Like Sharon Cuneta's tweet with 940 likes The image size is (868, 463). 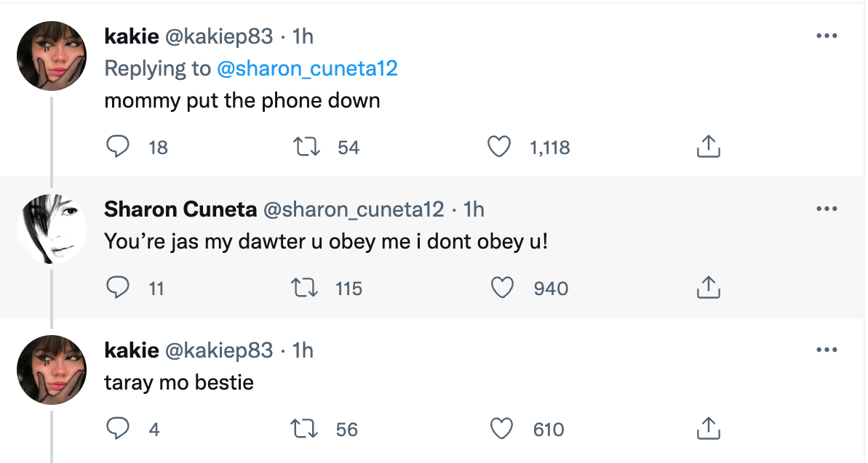[x=502, y=288]
